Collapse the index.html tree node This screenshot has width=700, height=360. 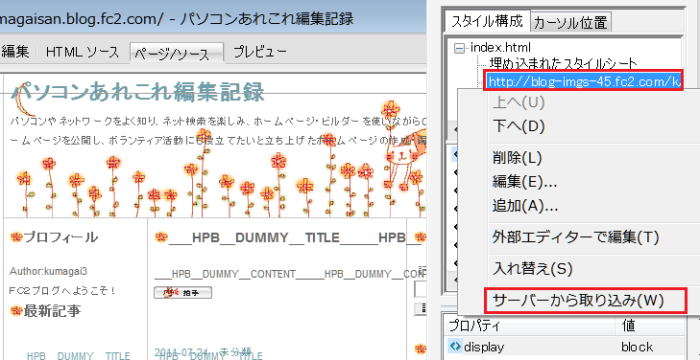tap(458, 48)
